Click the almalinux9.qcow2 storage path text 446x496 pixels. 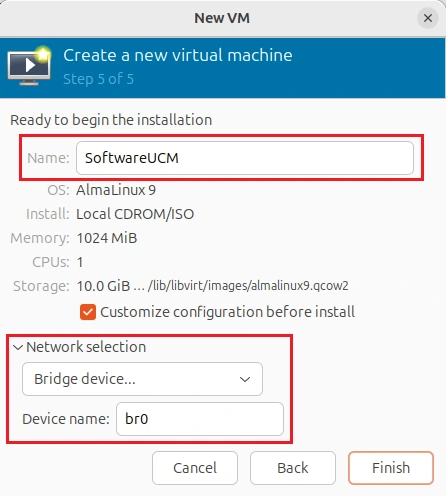coord(248,286)
